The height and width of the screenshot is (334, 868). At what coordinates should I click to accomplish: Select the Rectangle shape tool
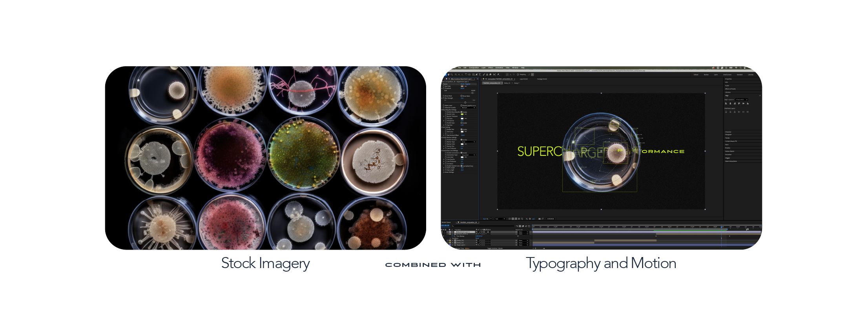tap(473, 75)
